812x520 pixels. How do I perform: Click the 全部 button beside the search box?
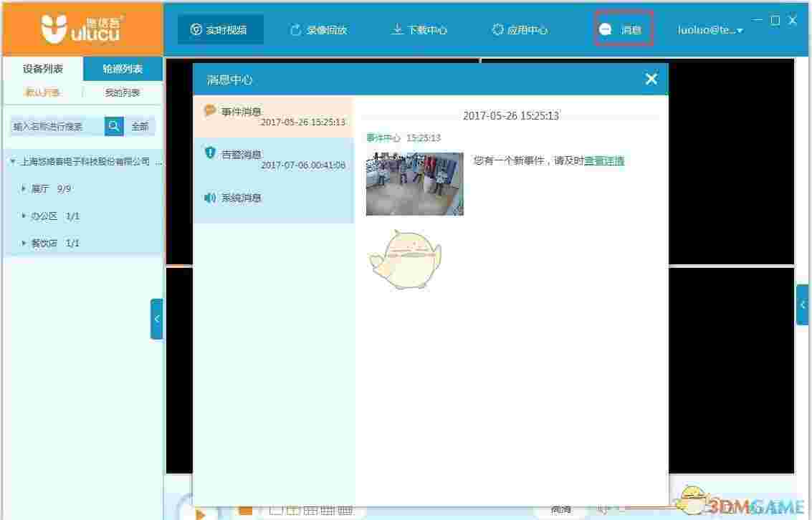tap(140, 126)
